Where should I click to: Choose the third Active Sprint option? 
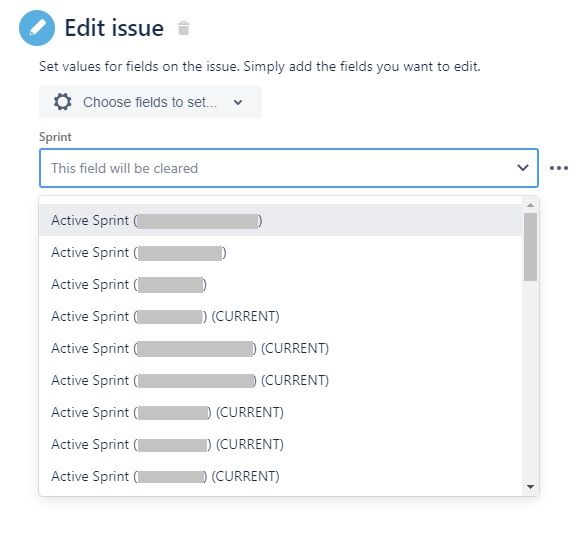click(x=281, y=285)
